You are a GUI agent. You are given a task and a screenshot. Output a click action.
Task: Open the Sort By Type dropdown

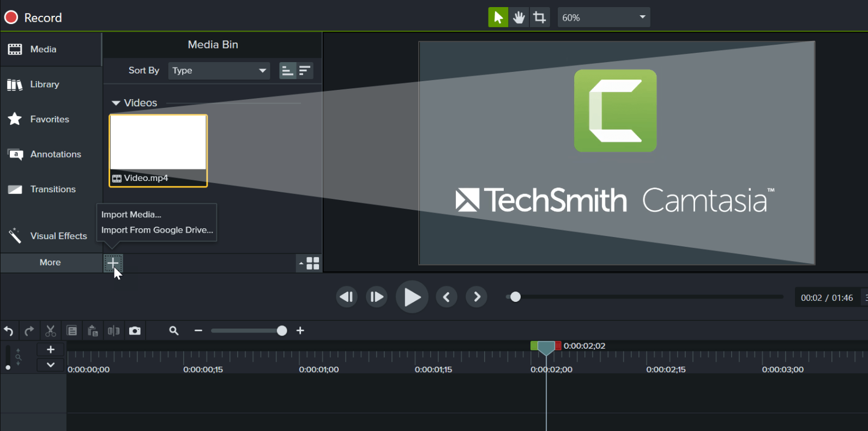(x=219, y=70)
